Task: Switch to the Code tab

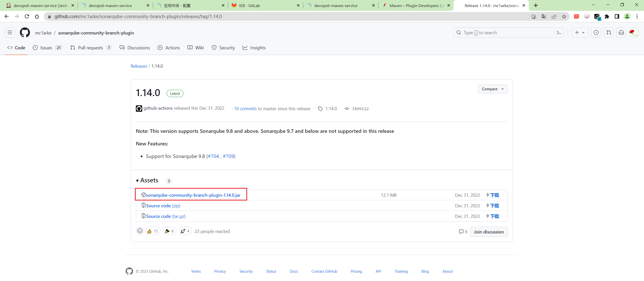Action: (x=16, y=48)
